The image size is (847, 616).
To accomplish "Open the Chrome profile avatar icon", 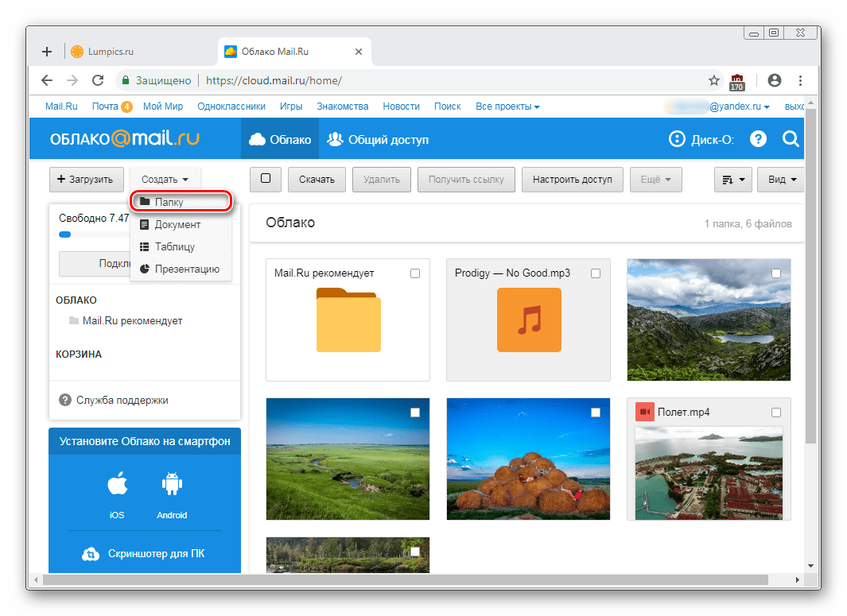I will click(774, 80).
